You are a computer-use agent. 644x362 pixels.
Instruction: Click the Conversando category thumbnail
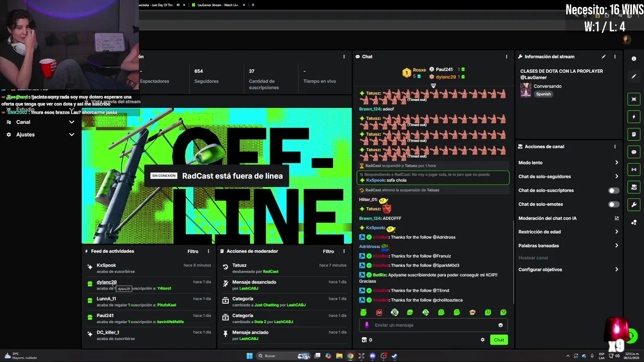pos(526,90)
